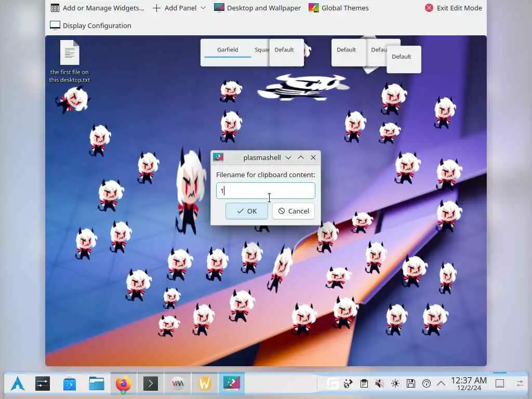532x399 pixels.
Task: Open the clock showing 12:37 AM
Action: [x=469, y=384]
